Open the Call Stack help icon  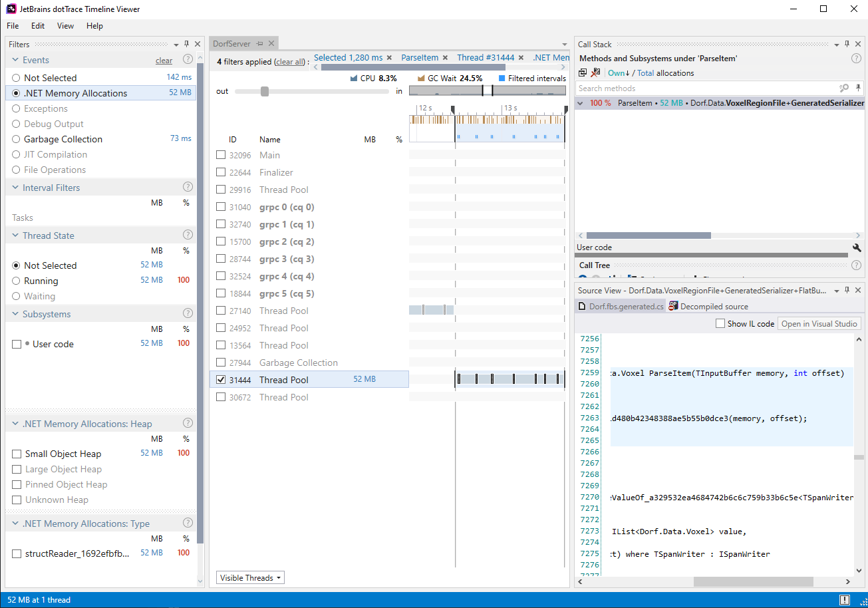(856, 59)
